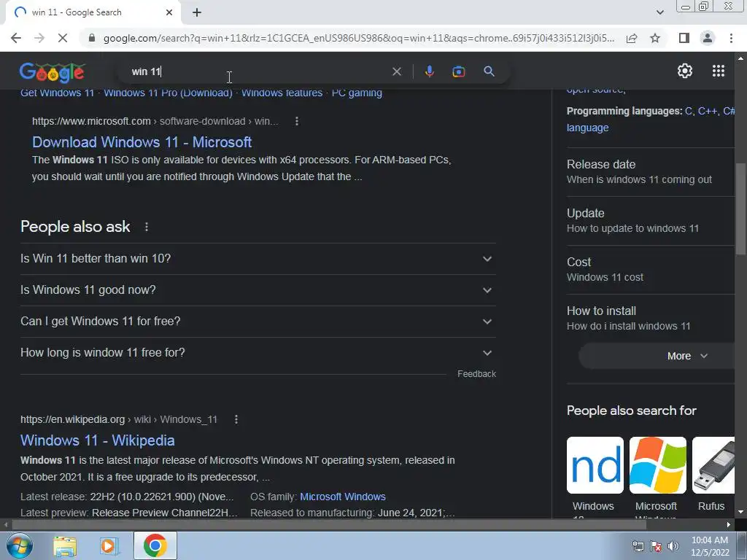This screenshot has width=747, height=560.
Task: Start voice search with microphone icon
Action: click(x=429, y=71)
